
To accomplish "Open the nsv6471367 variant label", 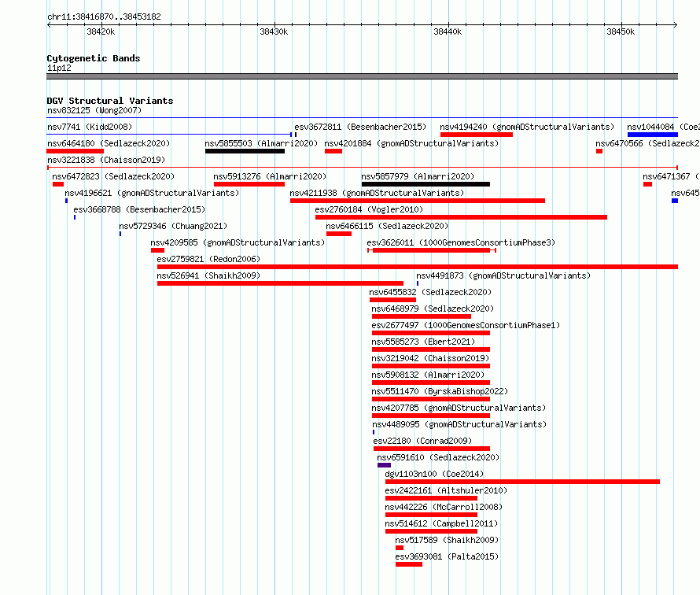I will point(671,176).
